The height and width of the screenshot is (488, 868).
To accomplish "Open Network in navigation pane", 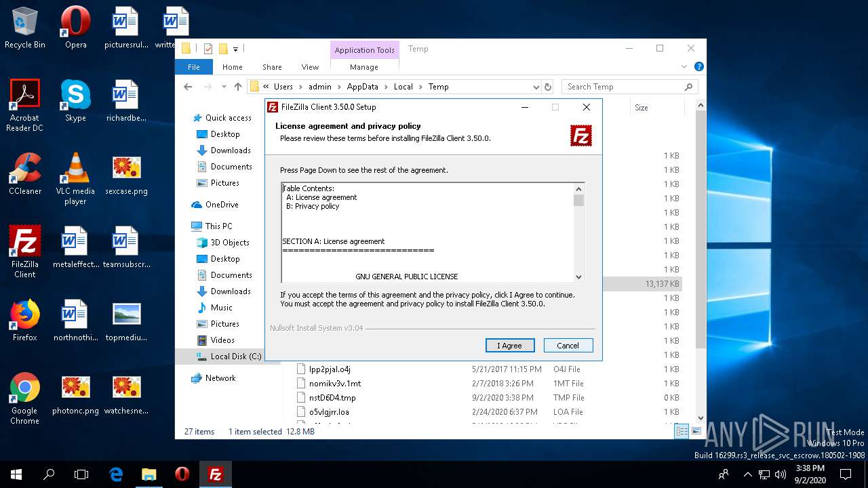I will (220, 378).
